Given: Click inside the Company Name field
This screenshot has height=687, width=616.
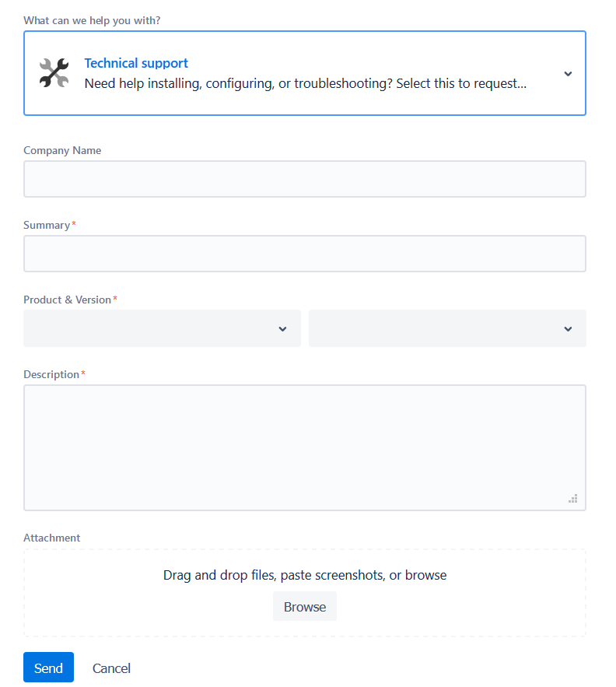Looking at the screenshot, I should tap(305, 178).
